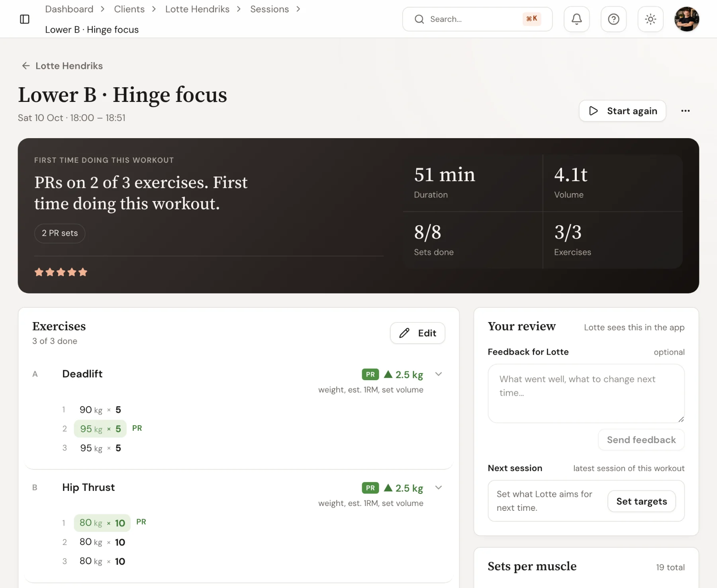Open Sessions breadcrumb
Image resolution: width=717 pixels, height=588 pixels.
(x=269, y=9)
